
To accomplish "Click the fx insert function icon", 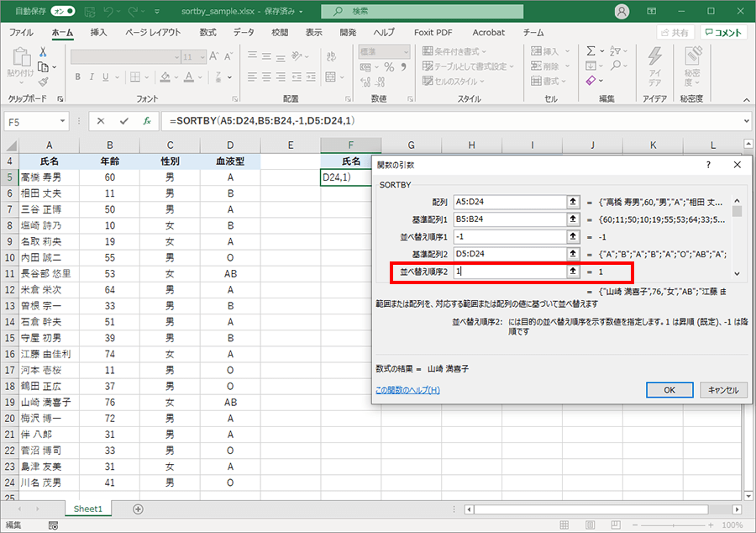I will [x=147, y=121].
